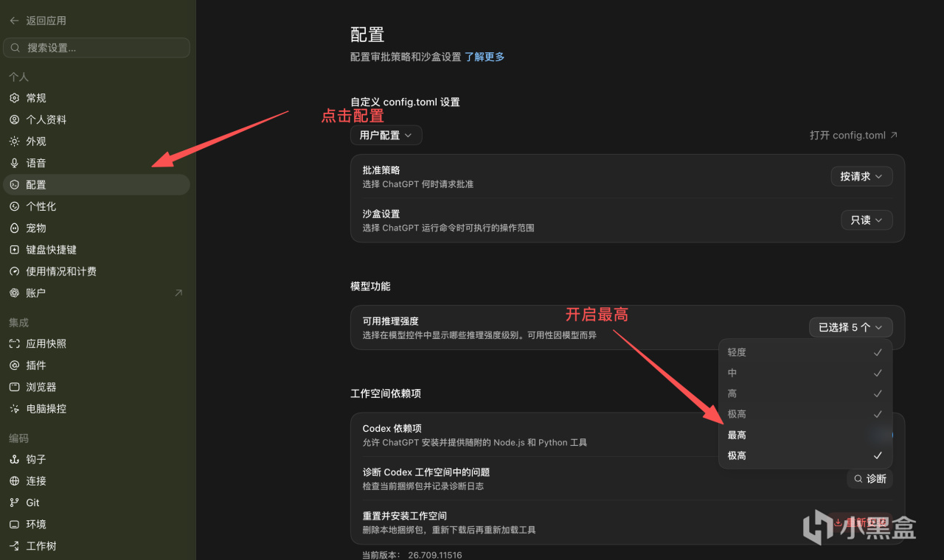Click the 工作空间依赖项 section heading

click(x=386, y=393)
